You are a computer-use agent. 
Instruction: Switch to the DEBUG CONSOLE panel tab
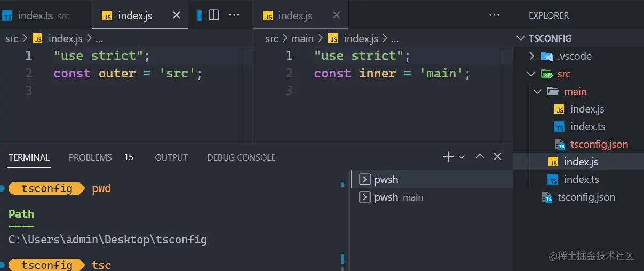pyautogui.click(x=241, y=157)
